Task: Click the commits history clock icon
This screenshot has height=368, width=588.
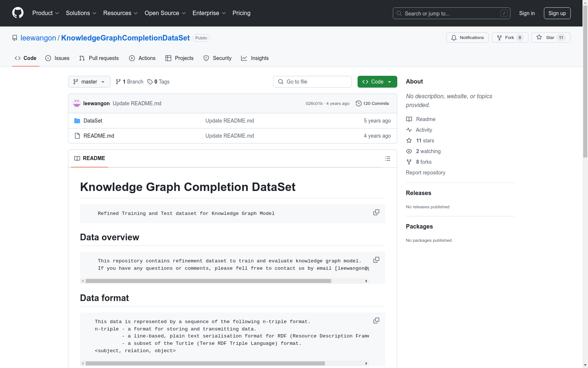Action: (x=359, y=103)
